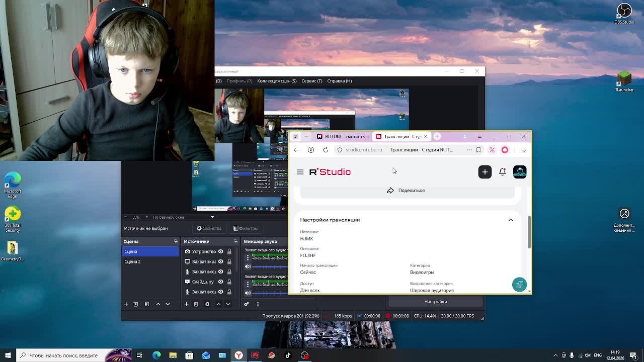Open the browser tab list dropdown
Screen dimensions: 644x362
(306, 136)
